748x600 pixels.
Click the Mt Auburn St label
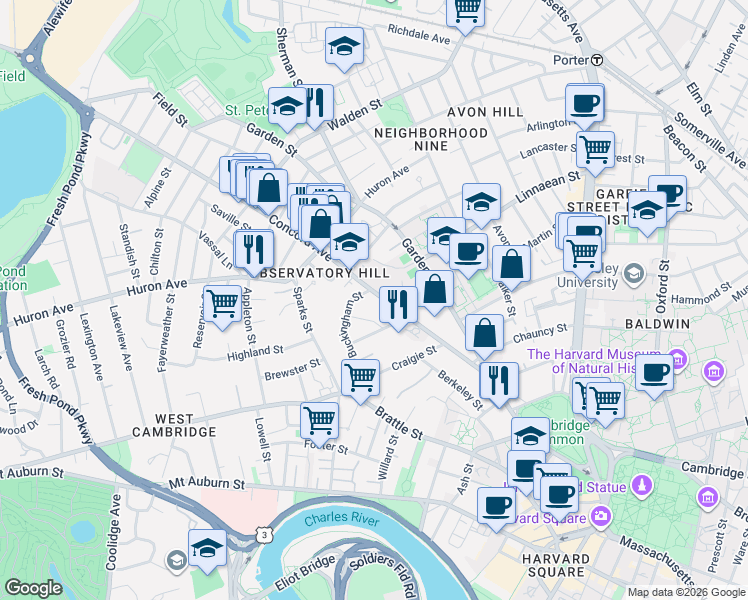(207, 483)
